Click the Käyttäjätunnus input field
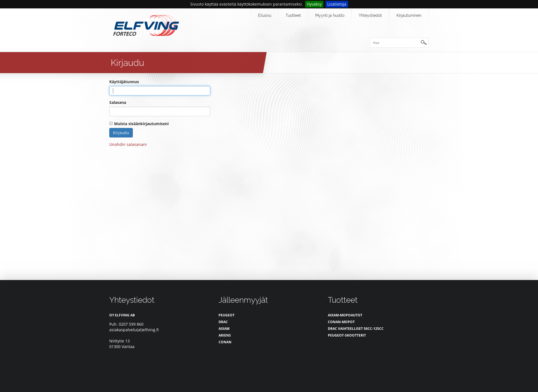 (160, 91)
